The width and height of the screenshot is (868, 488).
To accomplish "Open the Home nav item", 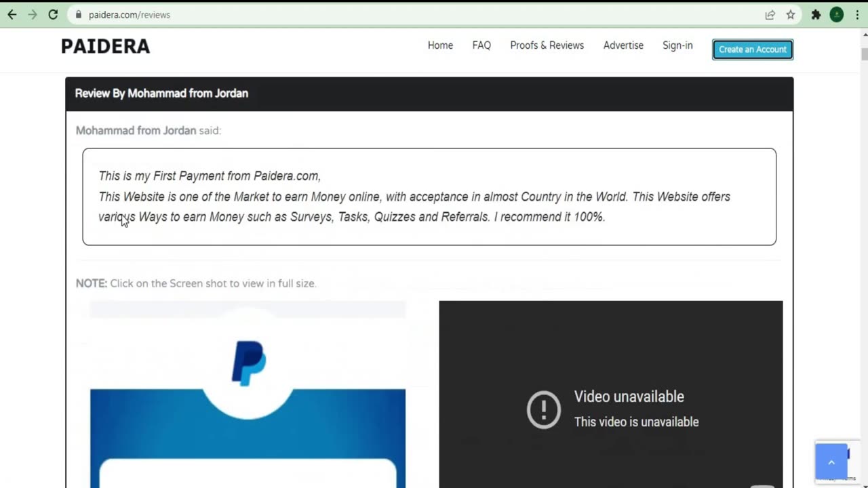I will (x=440, y=45).
